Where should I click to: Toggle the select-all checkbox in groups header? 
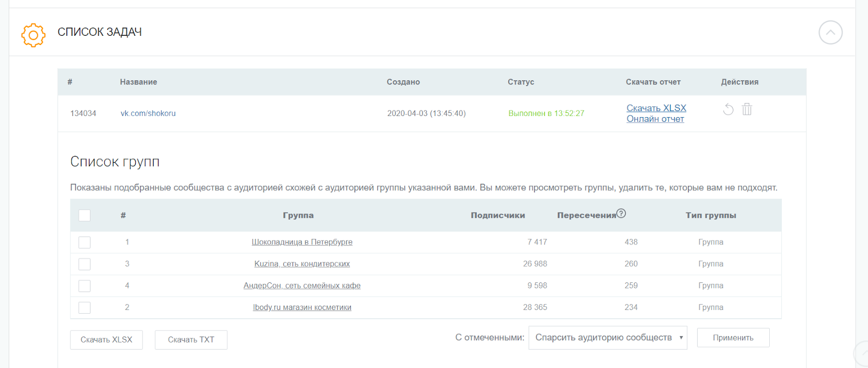pos(85,215)
